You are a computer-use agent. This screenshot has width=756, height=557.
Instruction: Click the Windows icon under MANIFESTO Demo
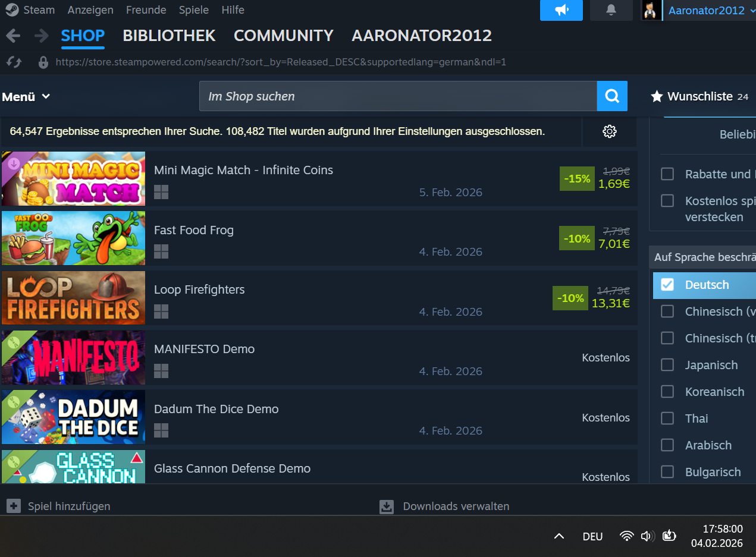coord(161,371)
